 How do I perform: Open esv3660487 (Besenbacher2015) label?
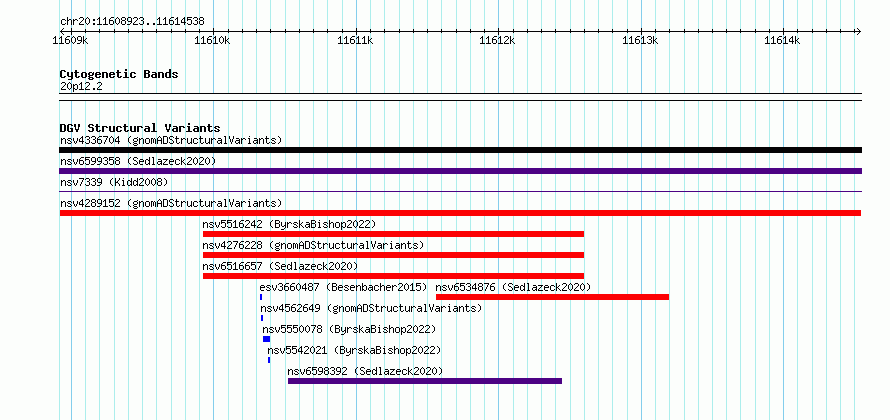[343, 287]
